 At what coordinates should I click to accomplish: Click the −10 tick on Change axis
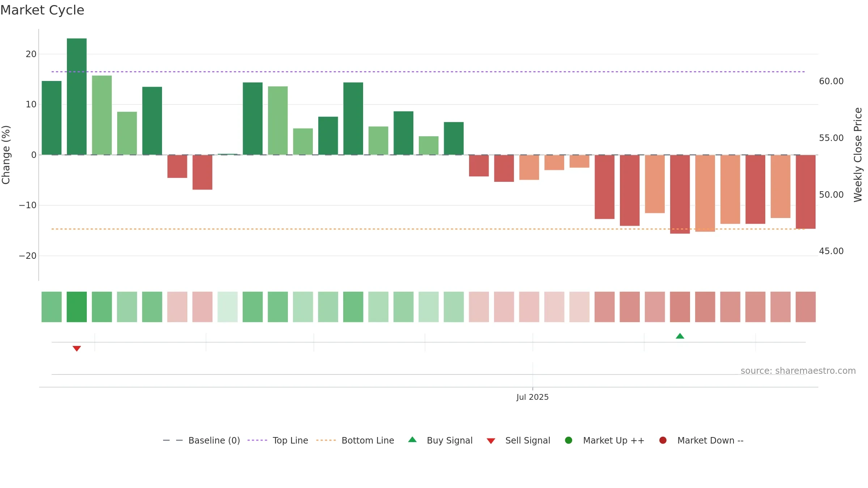28,205
